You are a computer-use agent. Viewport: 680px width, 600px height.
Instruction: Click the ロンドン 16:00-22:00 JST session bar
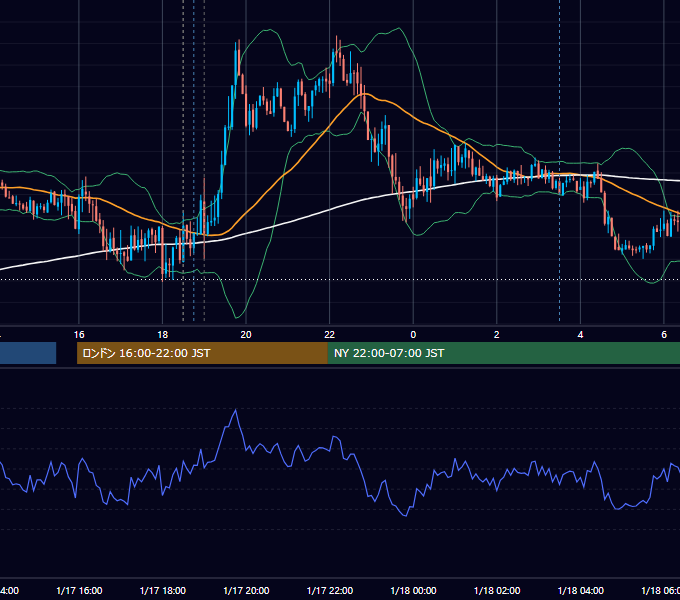click(202, 353)
